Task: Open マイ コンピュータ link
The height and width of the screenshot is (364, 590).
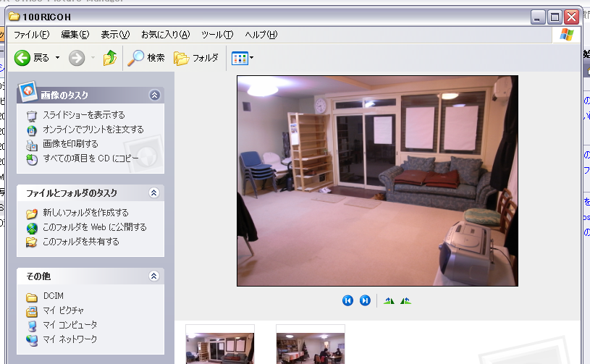Action: coord(70,324)
